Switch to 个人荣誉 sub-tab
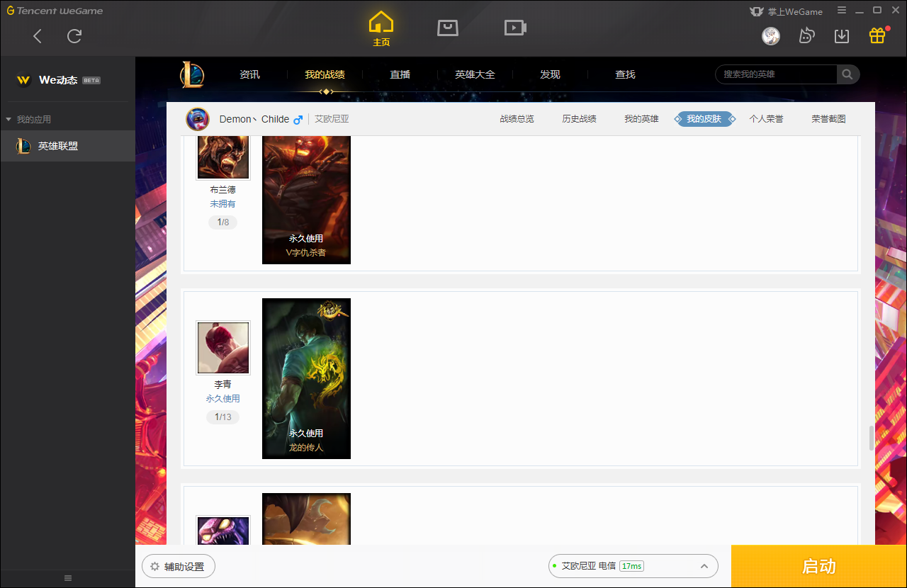The width and height of the screenshot is (907, 588). pyautogui.click(x=766, y=119)
